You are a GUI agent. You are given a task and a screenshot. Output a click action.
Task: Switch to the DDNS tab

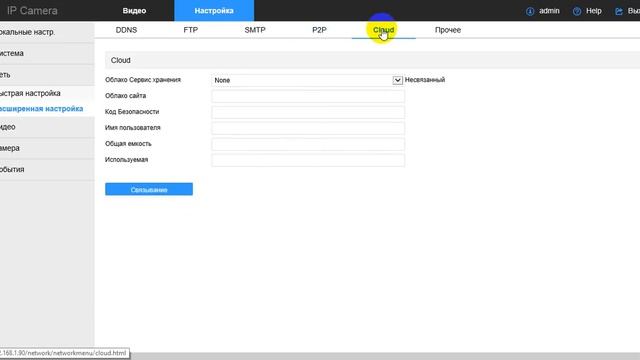[x=126, y=30]
